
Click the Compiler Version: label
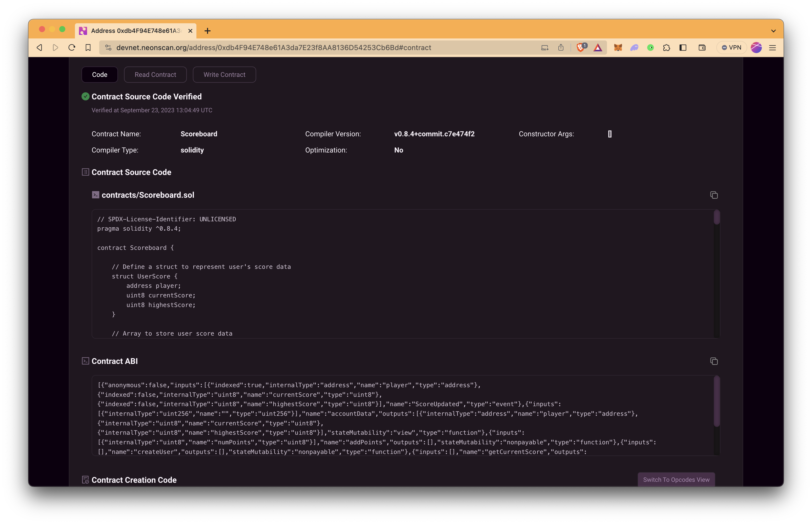333,134
